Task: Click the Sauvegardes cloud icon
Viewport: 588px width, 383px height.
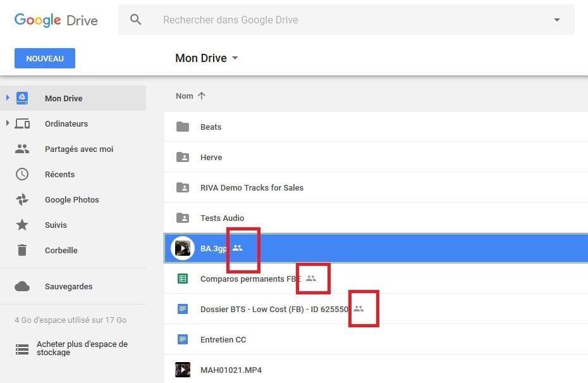Action: tap(22, 286)
